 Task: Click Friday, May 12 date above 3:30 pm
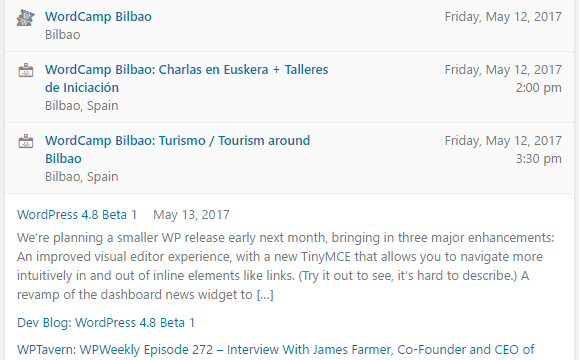tap(503, 140)
